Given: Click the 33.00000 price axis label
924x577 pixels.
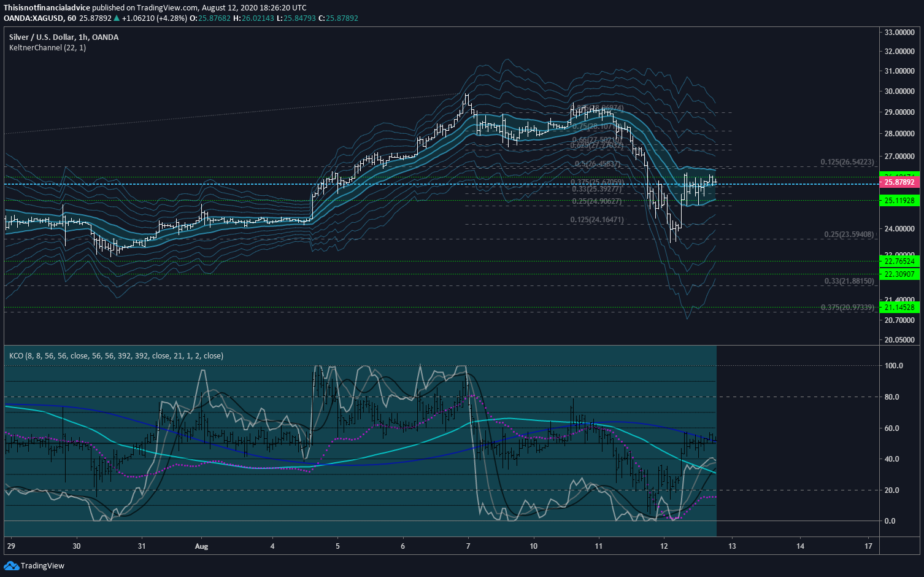Looking at the screenshot, I should click(899, 33).
